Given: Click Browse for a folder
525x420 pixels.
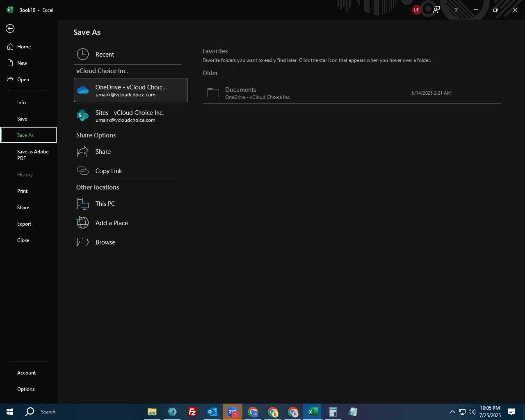Looking at the screenshot, I should click(130, 242).
